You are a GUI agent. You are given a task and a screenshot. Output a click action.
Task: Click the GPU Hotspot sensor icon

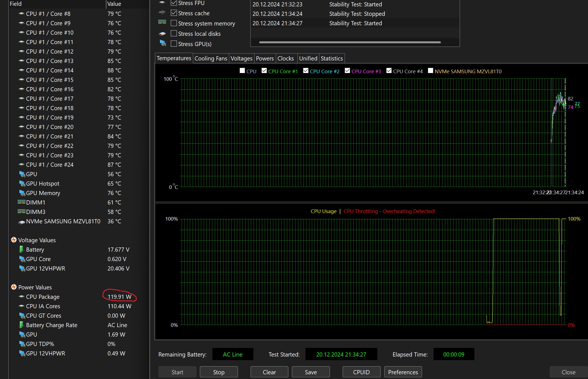[22, 183]
